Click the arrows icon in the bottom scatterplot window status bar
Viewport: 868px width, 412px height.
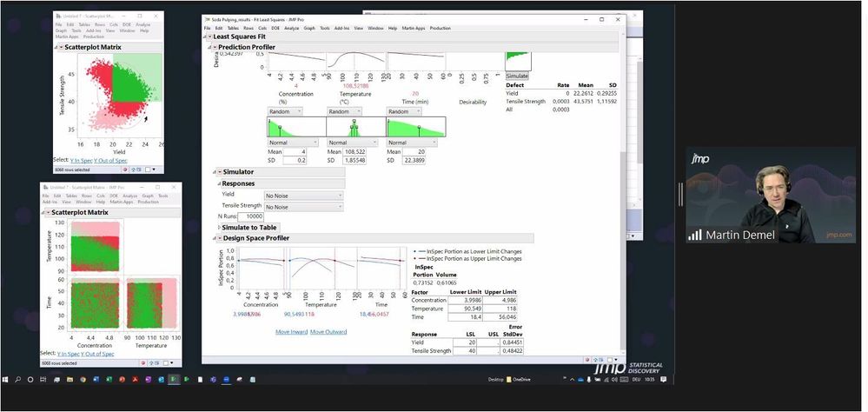[x=153, y=363]
